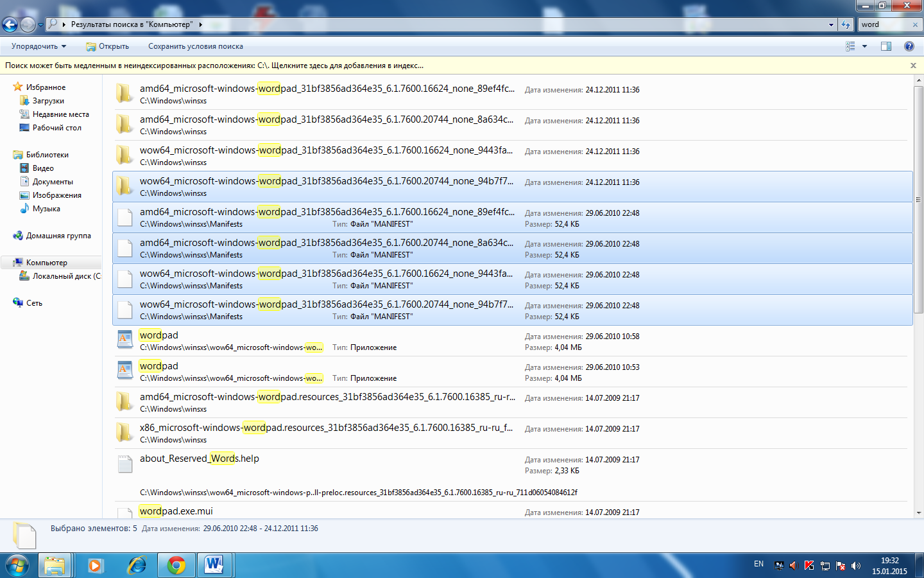Click vertical scrollbar down arrow

tap(918, 513)
